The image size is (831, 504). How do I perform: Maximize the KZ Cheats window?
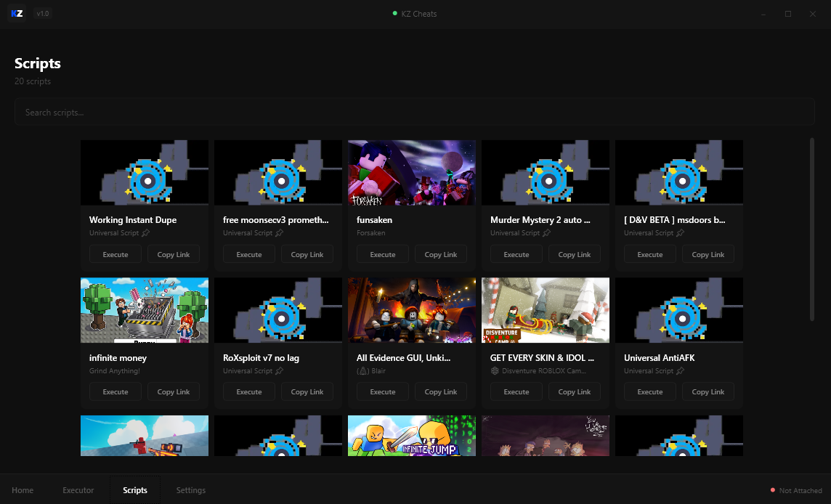coord(788,14)
